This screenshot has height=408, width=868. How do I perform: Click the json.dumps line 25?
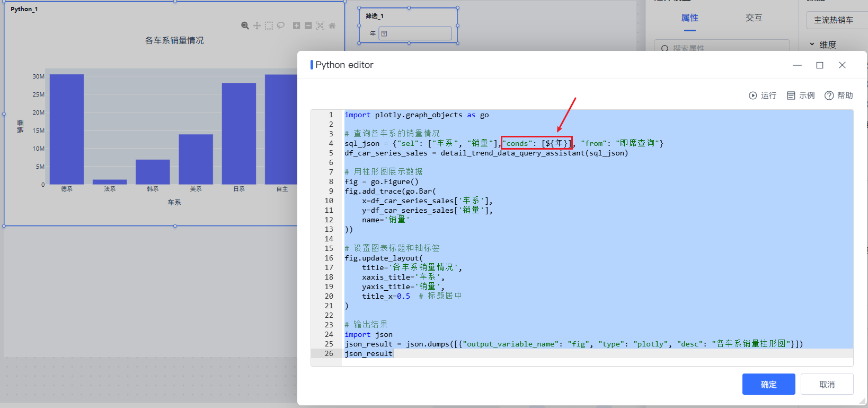click(x=574, y=344)
